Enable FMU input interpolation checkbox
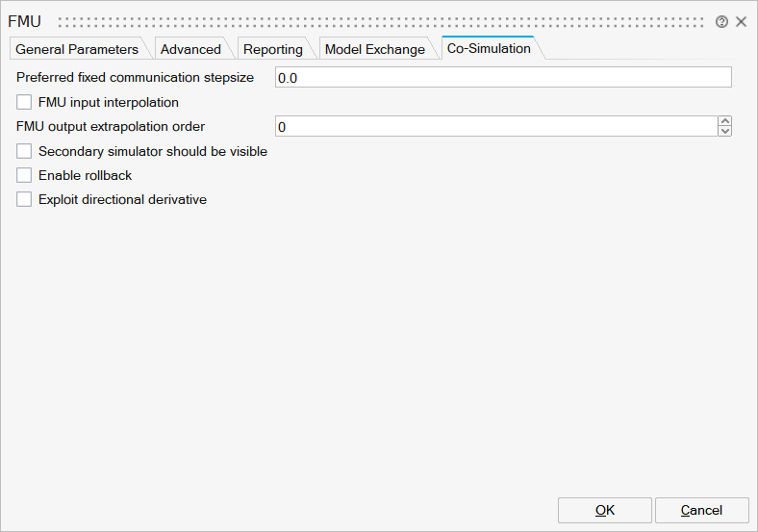This screenshot has height=532, width=758. click(x=24, y=102)
